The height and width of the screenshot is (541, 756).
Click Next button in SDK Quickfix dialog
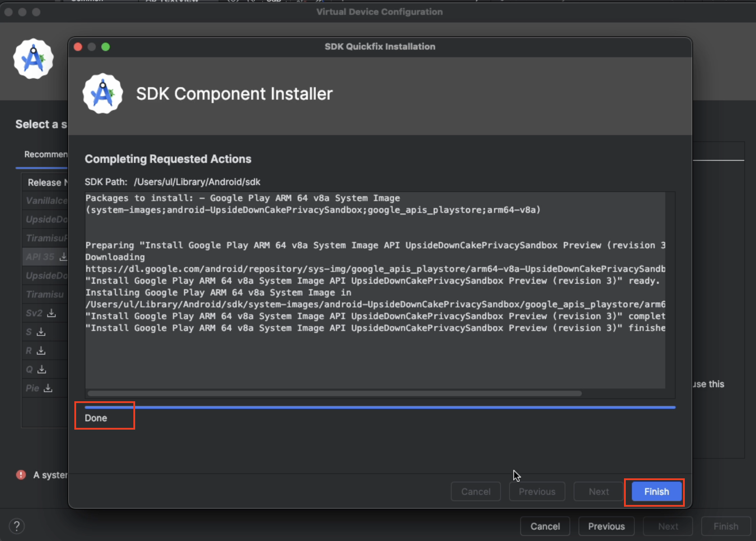coord(599,491)
